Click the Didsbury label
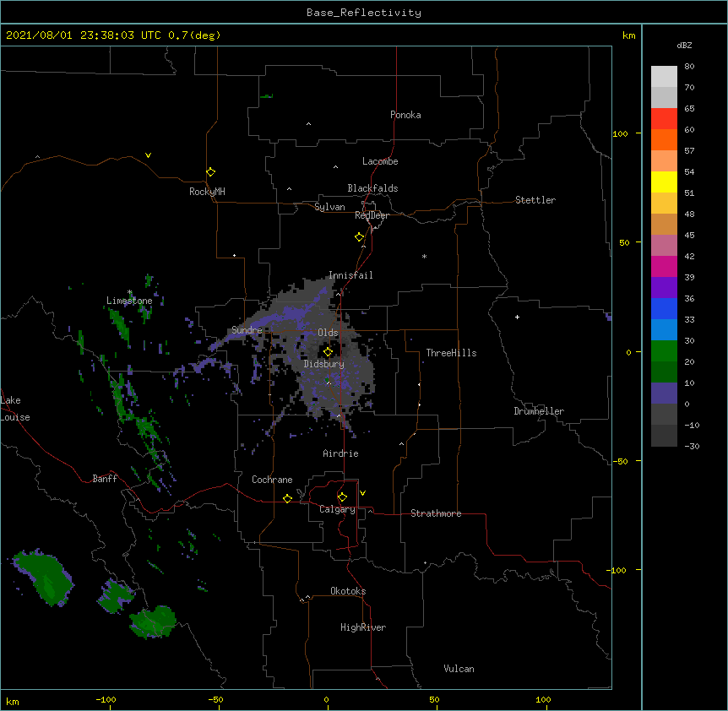 (x=324, y=364)
